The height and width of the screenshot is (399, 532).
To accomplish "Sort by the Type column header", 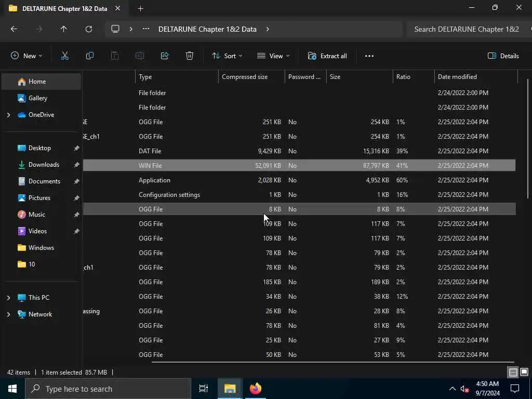I will pyautogui.click(x=177, y=77).
